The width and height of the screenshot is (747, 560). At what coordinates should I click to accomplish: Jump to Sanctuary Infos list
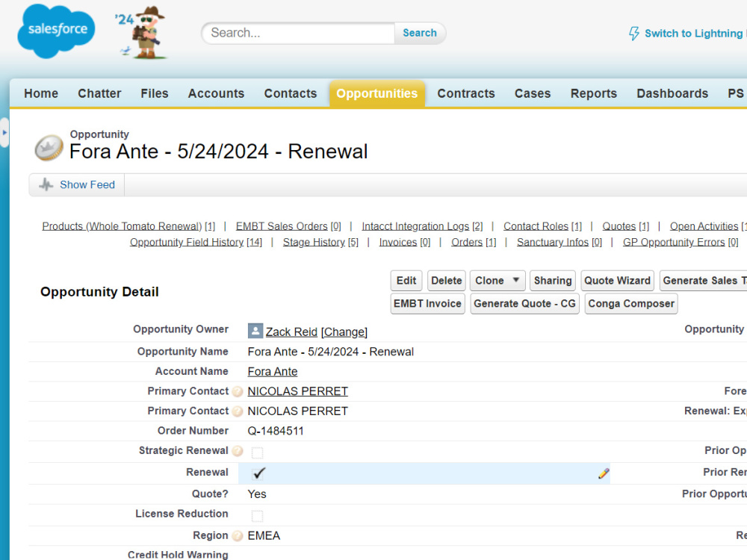[560, 242]
